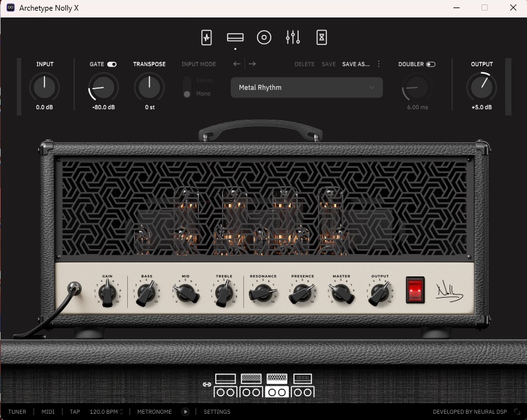Select the fourth amp and cab
The height and width of the screenshot is (420, 527).
pos(303,386)
